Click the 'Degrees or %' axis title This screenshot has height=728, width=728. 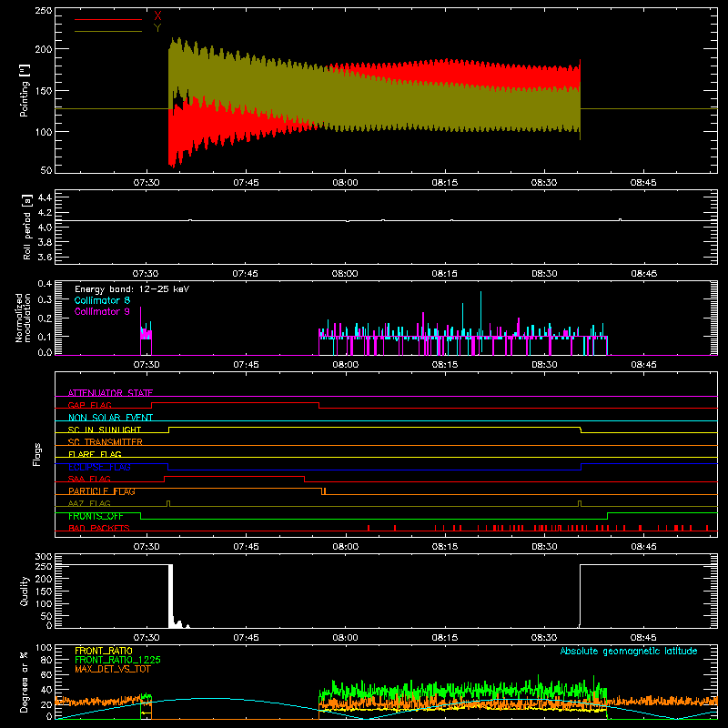[25, 682]
